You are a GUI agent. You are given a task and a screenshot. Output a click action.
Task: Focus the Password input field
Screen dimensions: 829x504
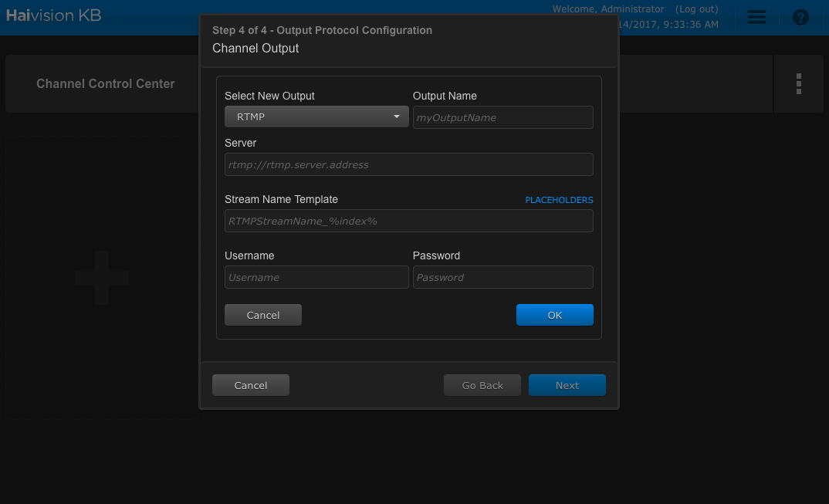coord(502,277)
